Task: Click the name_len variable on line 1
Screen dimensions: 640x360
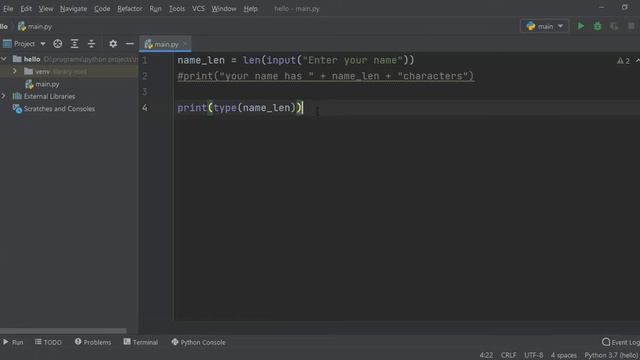Action: tap(201, 60)
